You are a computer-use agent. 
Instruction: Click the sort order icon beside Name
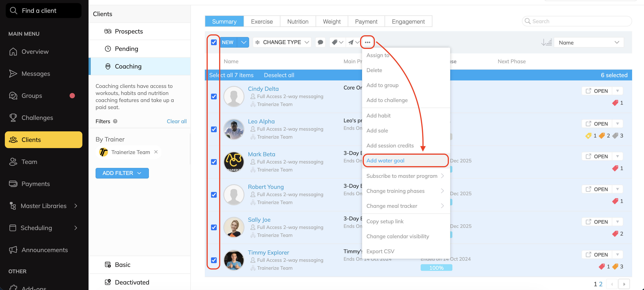tap(546, 42)
